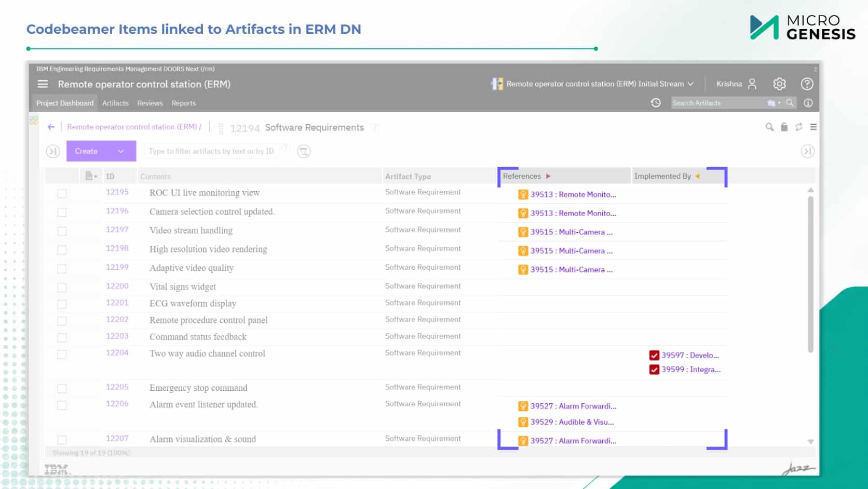Click the Implemented By column arrow
This screenshot has height=489, width=868.
697,176
